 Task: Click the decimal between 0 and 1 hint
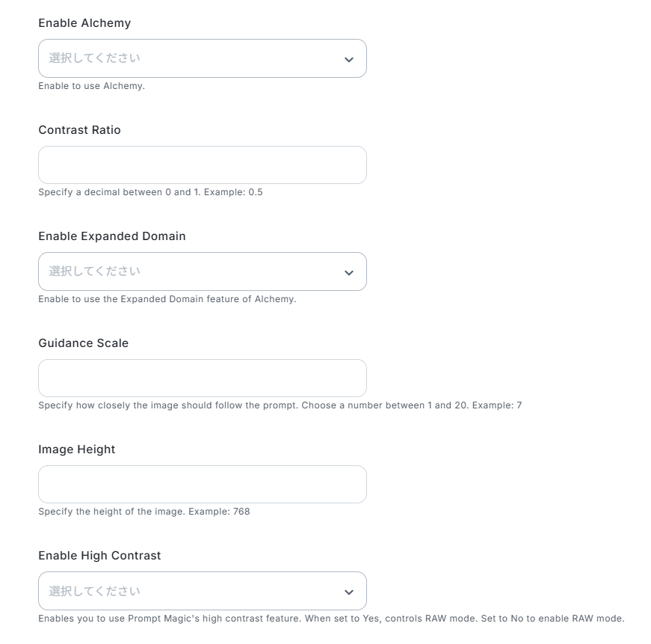pos(150,192)
